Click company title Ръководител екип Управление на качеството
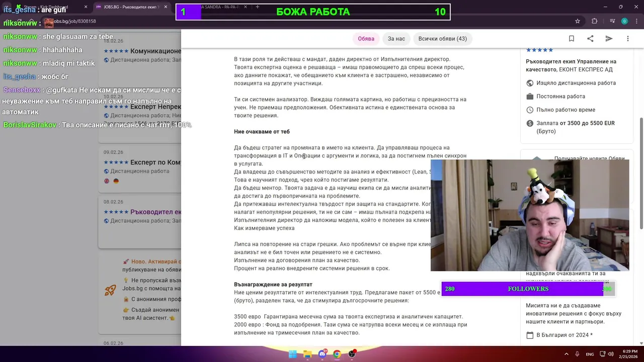The height and width of the screenshot is (362, 644). 571,65
